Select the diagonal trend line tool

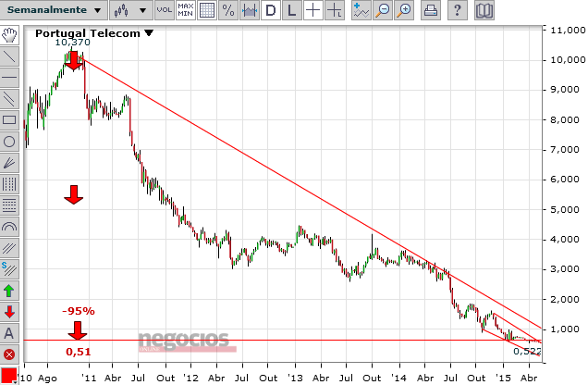(9, 56)
